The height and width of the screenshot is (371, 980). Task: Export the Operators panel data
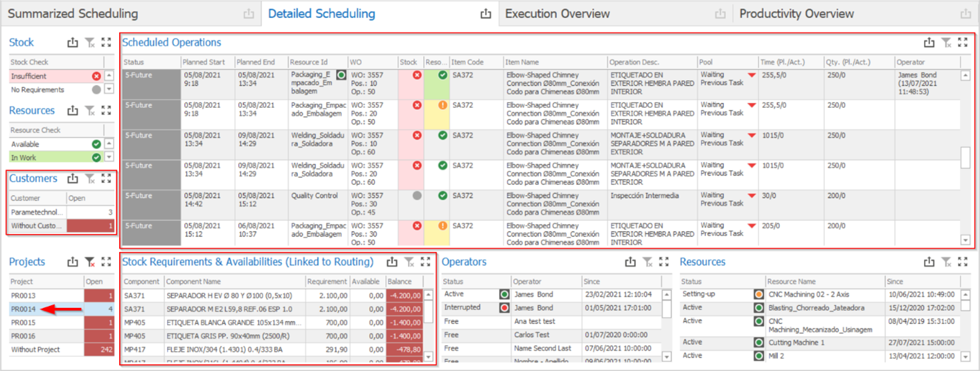(630, 262)
